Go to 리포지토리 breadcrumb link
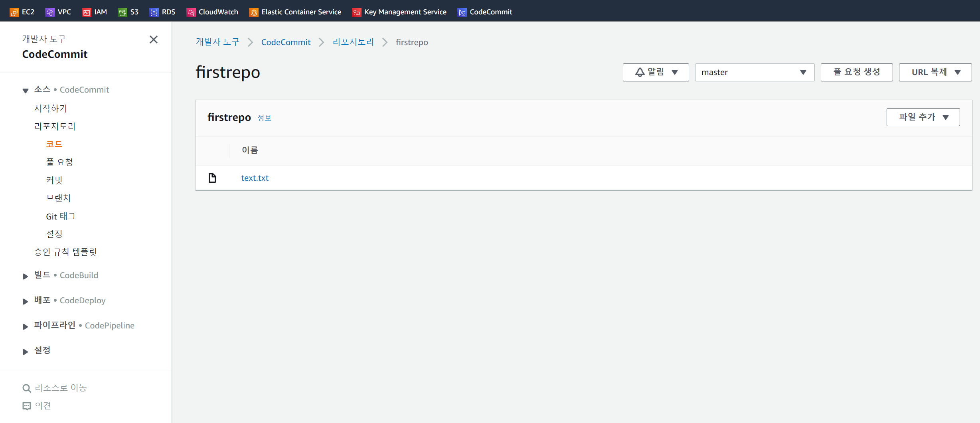The height and width of the screenshot is (423, 980). pyautogui.click(x=353, y=42)
